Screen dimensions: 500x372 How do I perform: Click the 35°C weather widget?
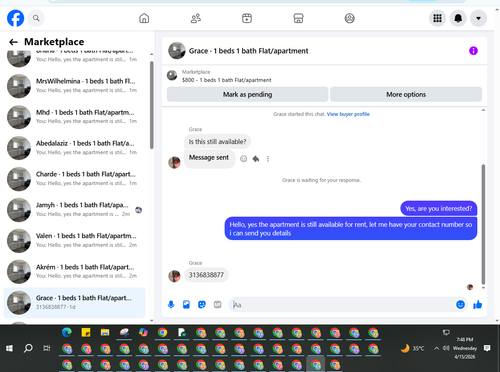pos(413,348)
